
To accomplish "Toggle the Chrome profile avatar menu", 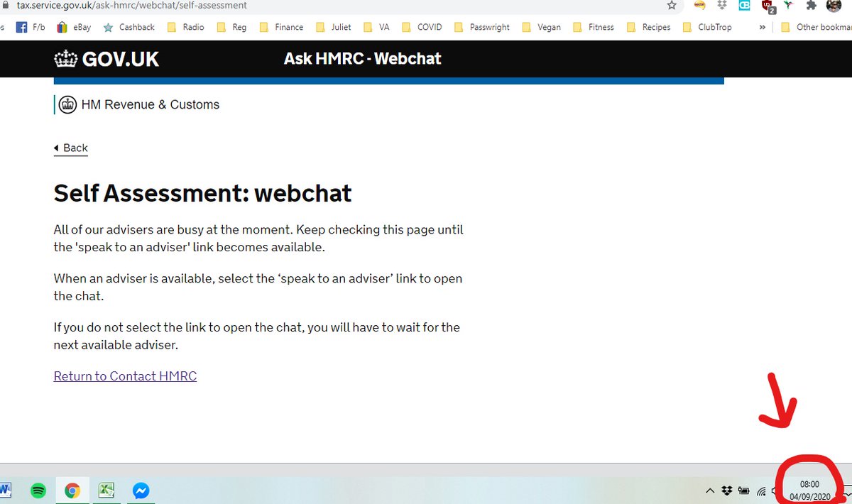I will 833,6.
